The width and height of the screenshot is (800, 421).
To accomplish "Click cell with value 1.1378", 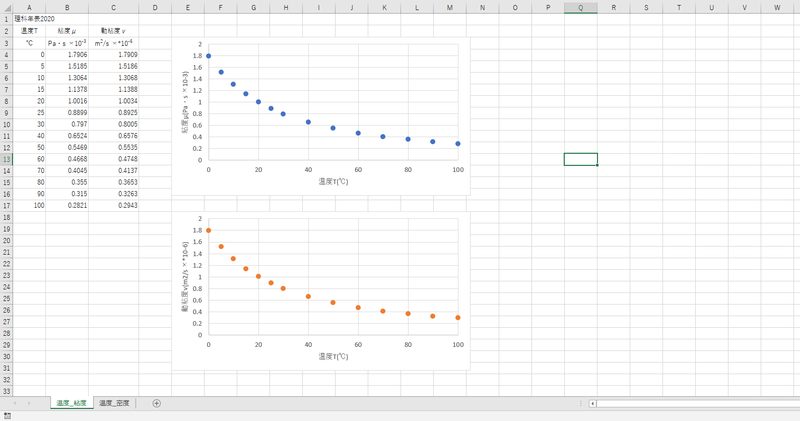I will tap(67, 89).
